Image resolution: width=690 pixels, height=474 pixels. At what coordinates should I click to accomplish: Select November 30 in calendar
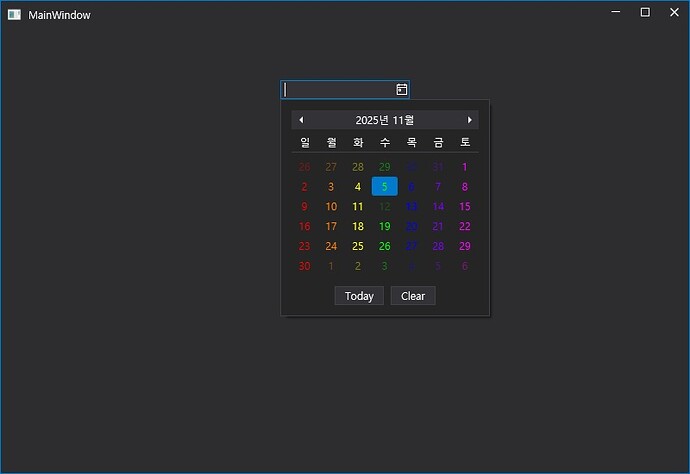305,266
